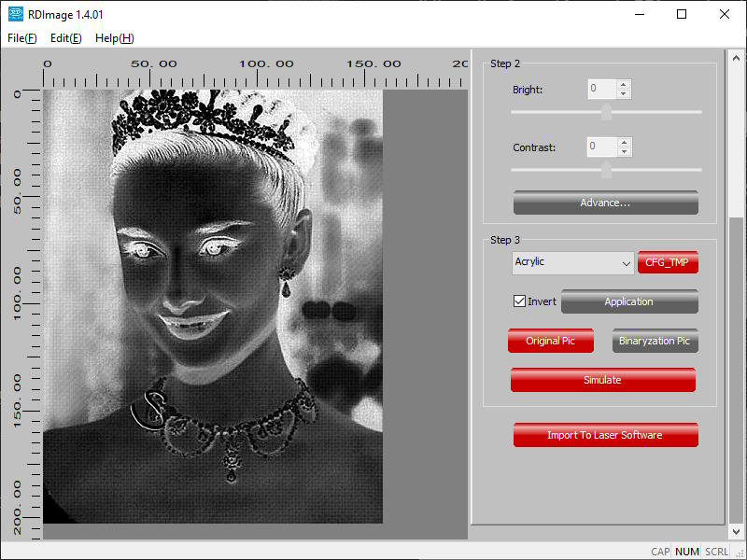Screen dimensions: 747x560
Task: Decrease Contrast value with down arrow
Action: [624, 152]
